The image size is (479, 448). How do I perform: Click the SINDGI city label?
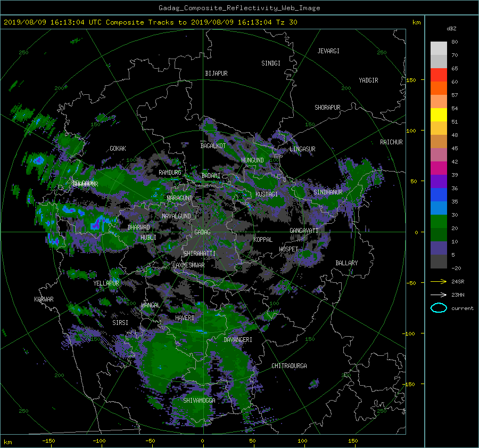271,63
